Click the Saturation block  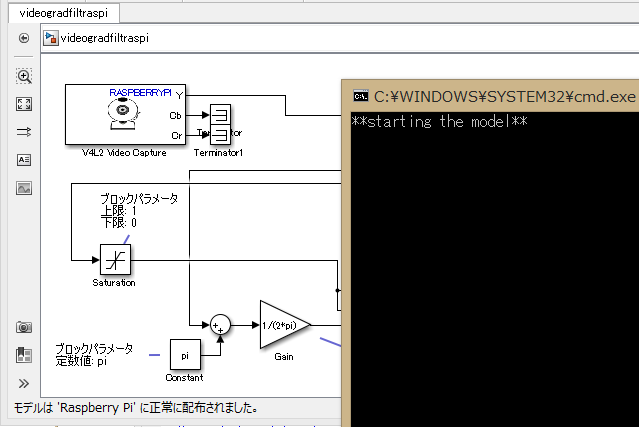point(116,260)
